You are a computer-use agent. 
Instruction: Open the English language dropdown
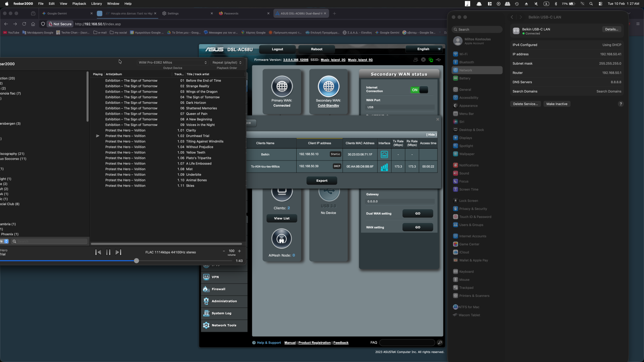point(424,49)
